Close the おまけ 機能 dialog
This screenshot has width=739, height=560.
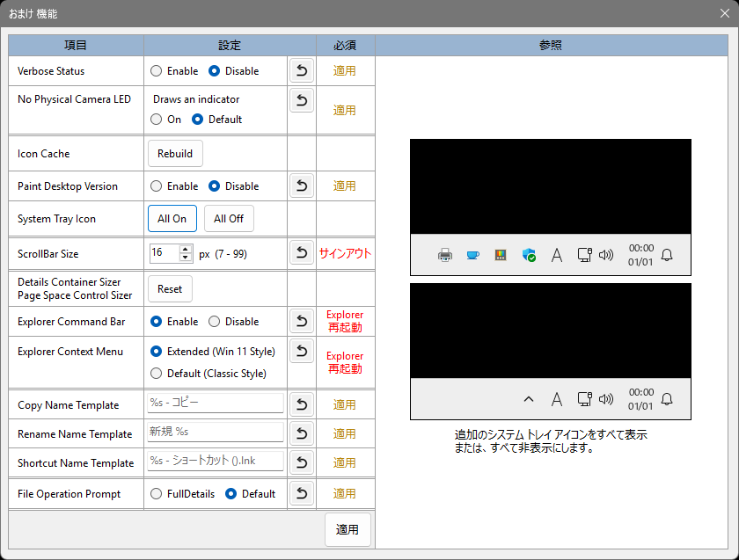click(725, 13)
